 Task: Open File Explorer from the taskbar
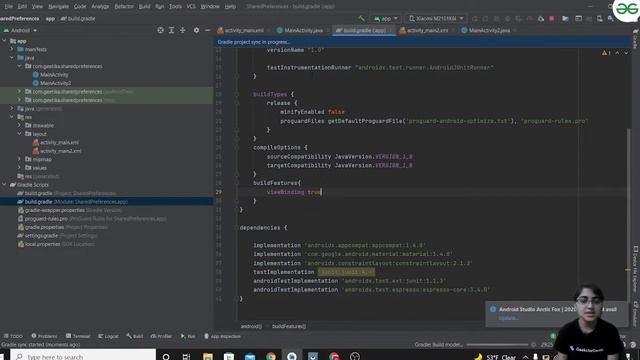(x=208, y=356)
